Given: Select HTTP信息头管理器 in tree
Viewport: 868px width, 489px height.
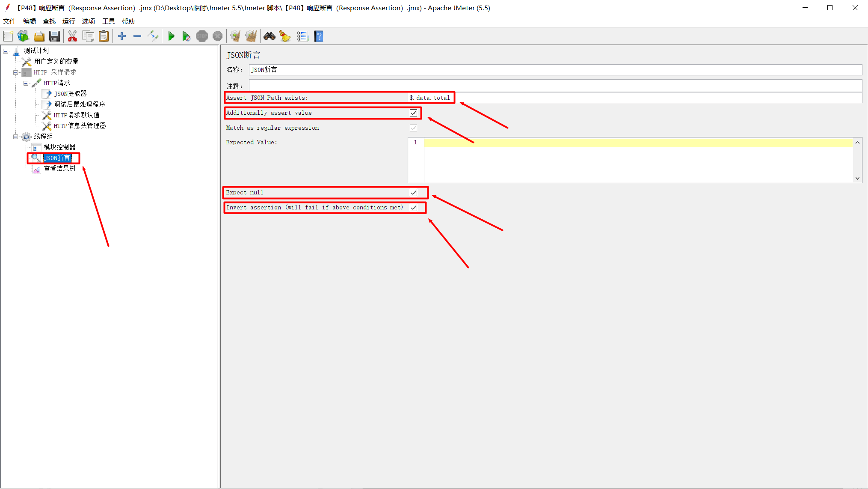Looking at the screenshot, I should [x=80, y=126].
